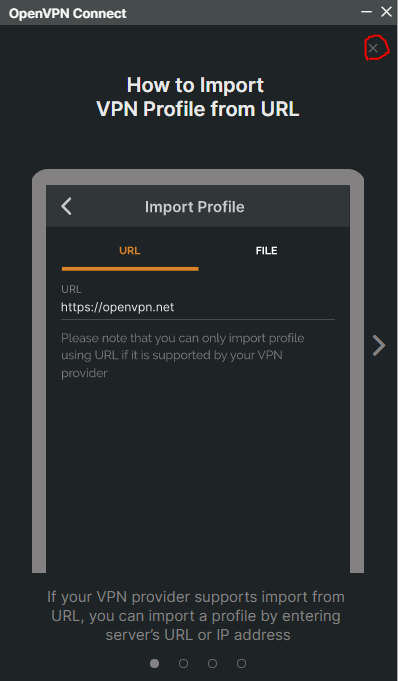This screenshot has height=681, width=398.
Task: Jump to the fourth tutorial page dot
Action: (242, 663)
